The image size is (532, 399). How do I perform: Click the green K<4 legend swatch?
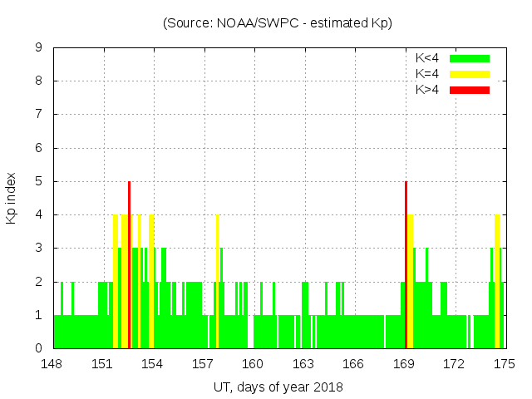(x=470, y=58)
